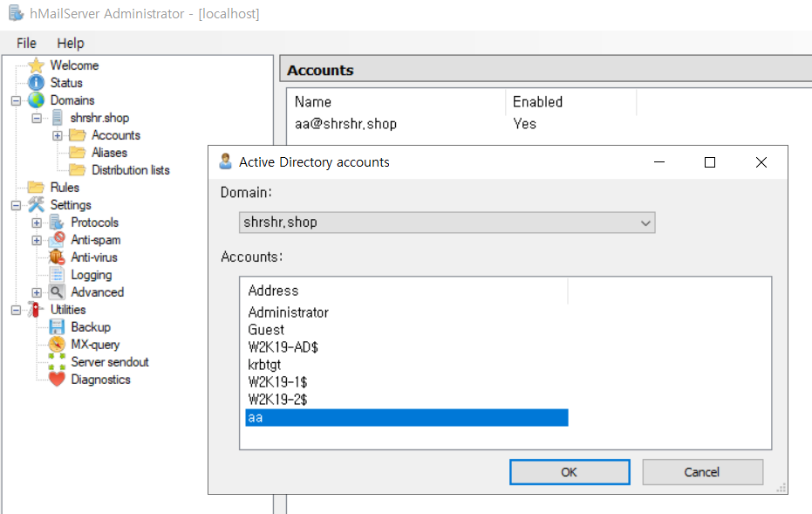Click the Advanced magnifier icon
Viewport: 812px width, 514px height.
coord(57,292)
